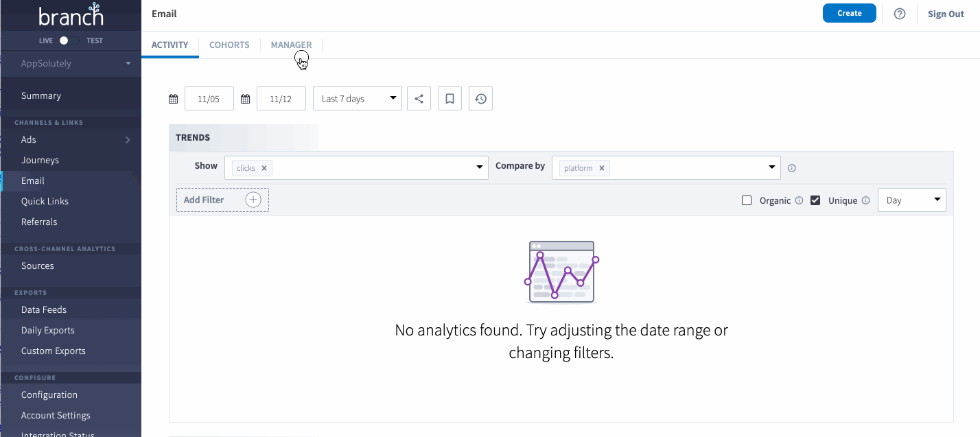Click the help question mark icon
980x437 pixels.
click(900, 14)
